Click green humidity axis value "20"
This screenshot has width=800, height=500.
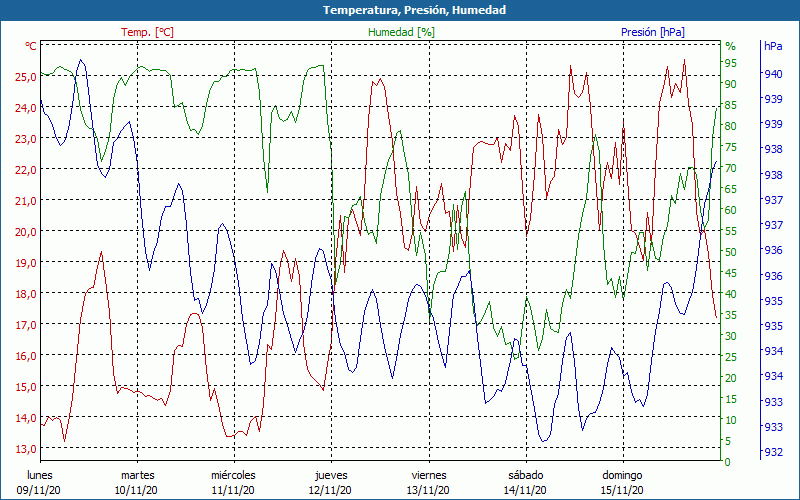tap(731, 378)
